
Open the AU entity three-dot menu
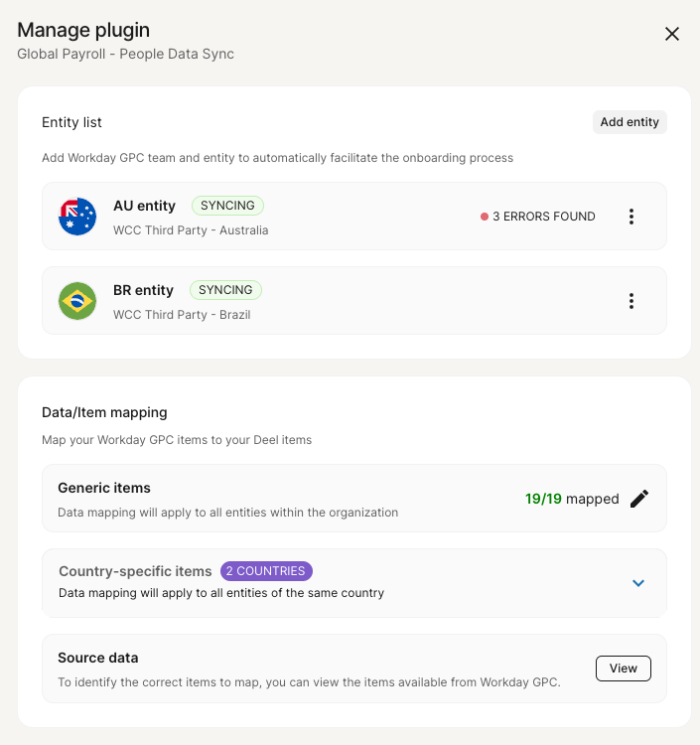(x=631, y=217)
